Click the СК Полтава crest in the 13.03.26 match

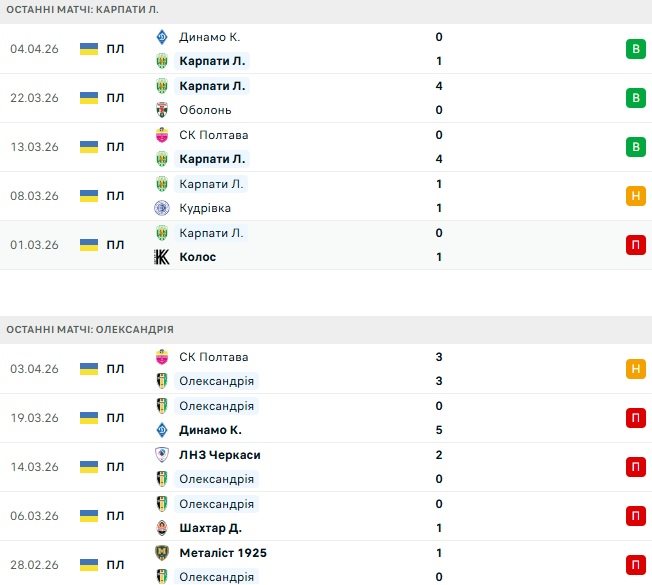pyautogui.click(x=162, y=135)
